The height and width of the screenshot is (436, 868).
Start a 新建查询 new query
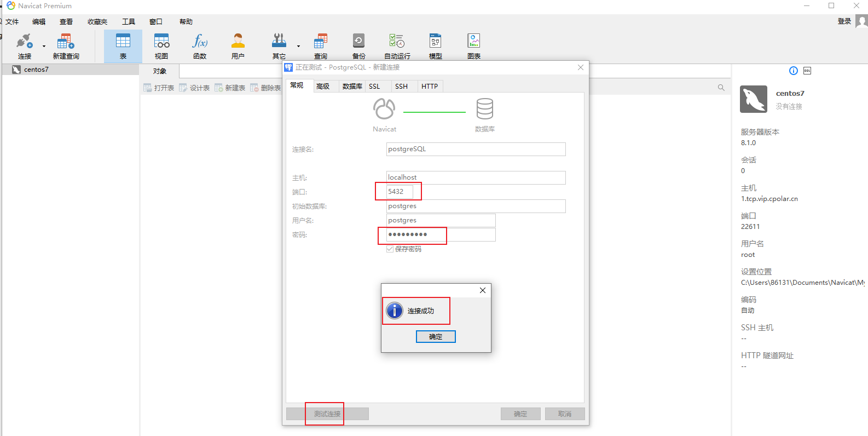66,46
